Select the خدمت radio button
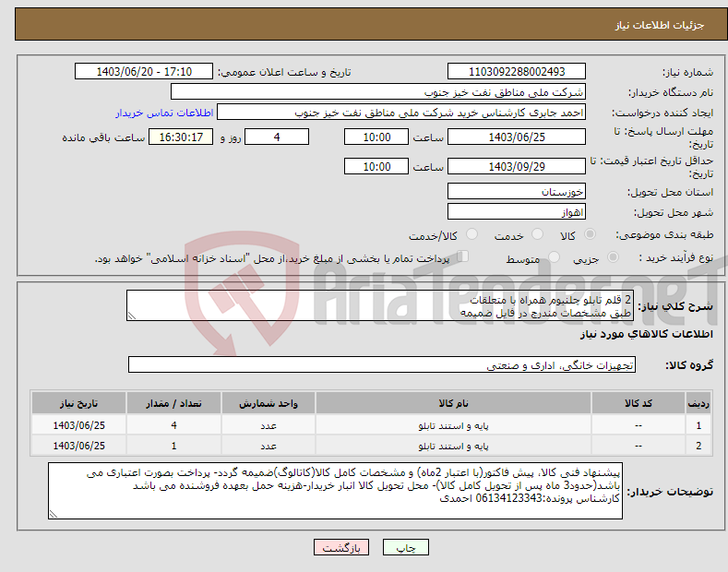The image size is (728, 572). 537,234
